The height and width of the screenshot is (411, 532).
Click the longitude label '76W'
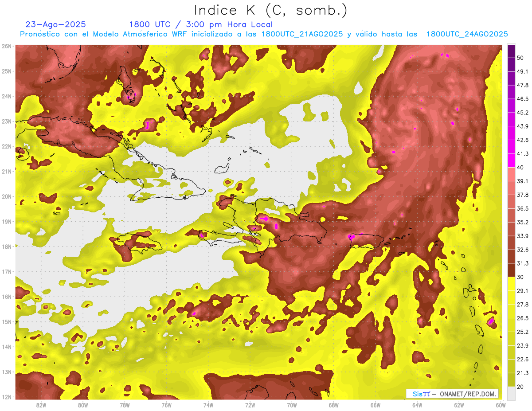(167, 405)
